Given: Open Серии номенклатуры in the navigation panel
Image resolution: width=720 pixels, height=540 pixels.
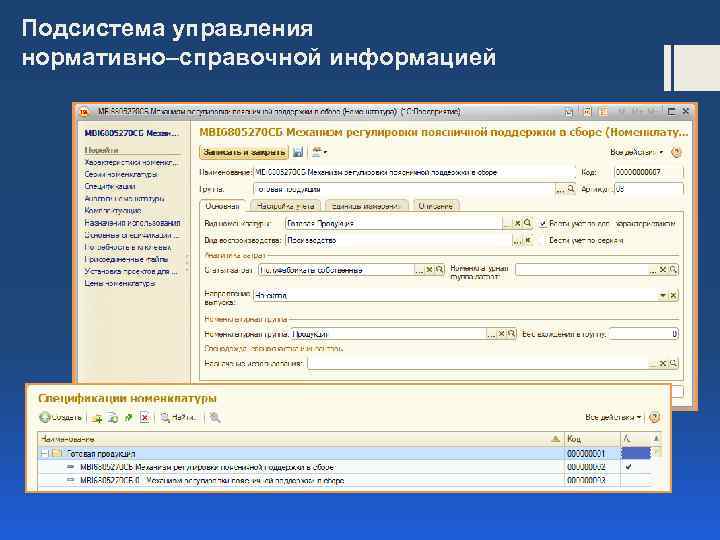Looking at the screenshot, I should point(121,174).
